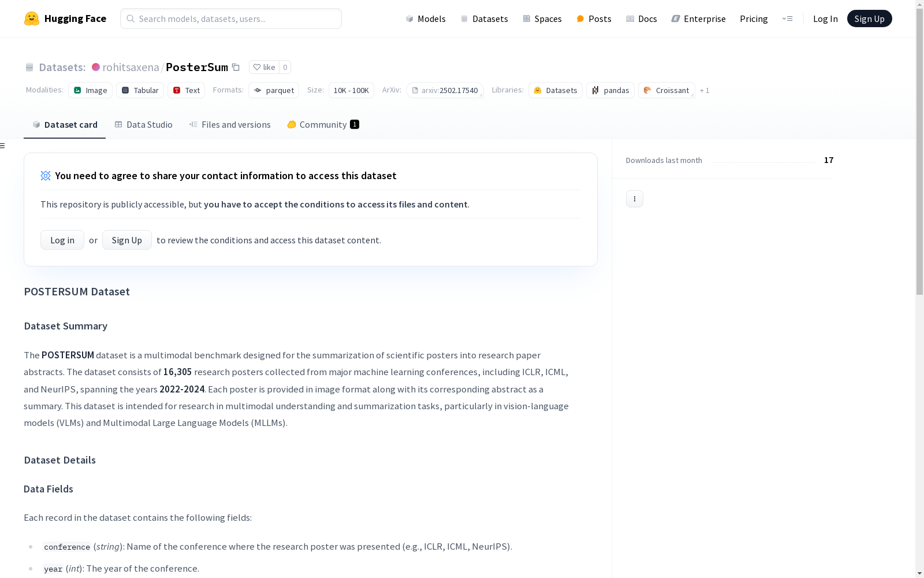Filter by the Tabular modality tag
The height and width of the screenshot is (578, 924).
tap(140, 90)
